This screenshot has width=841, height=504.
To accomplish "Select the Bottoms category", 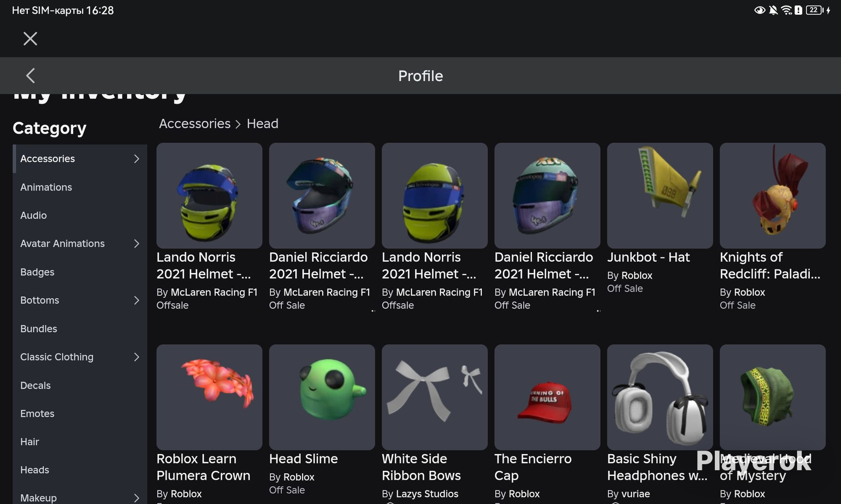I will pyautogui.click(x=80, y=300).
